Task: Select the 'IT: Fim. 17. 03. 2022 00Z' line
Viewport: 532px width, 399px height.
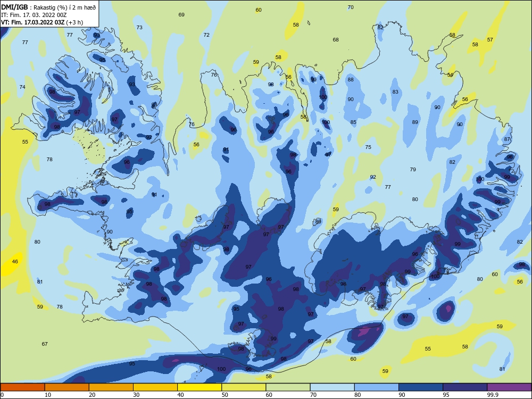Action: click(x=34, y=15)
